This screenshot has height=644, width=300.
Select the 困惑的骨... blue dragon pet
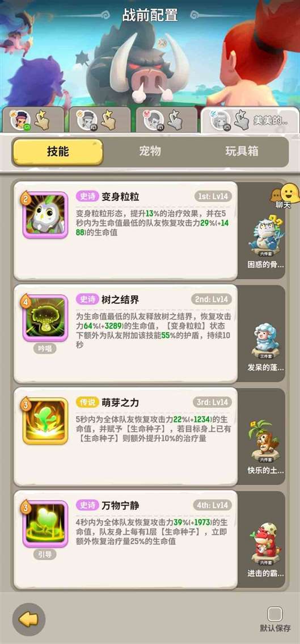click(265, 235)
